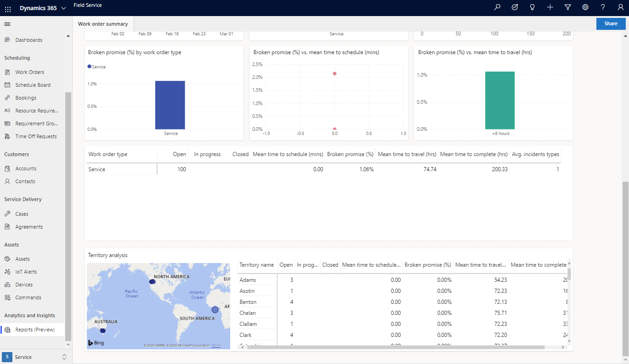The width and height of the screenshot is (629, 364).
Task: Go to Bookings in sidebar
Action: pyautogui.click(x=26, y=98)
